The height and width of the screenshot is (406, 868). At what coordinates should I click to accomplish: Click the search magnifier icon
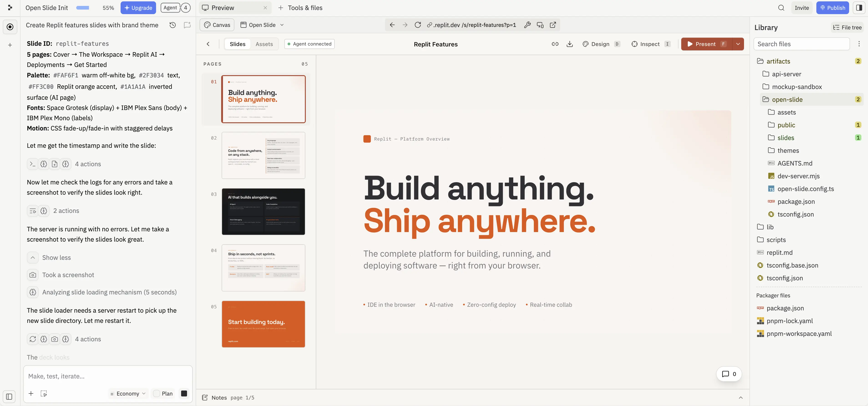tap(781, 8)
